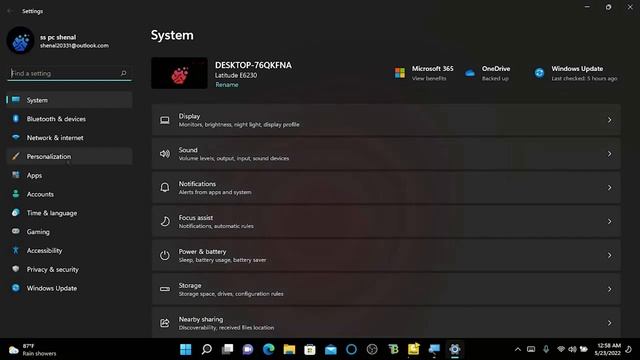Click the back arrow in Settings

tap(10, 11)
